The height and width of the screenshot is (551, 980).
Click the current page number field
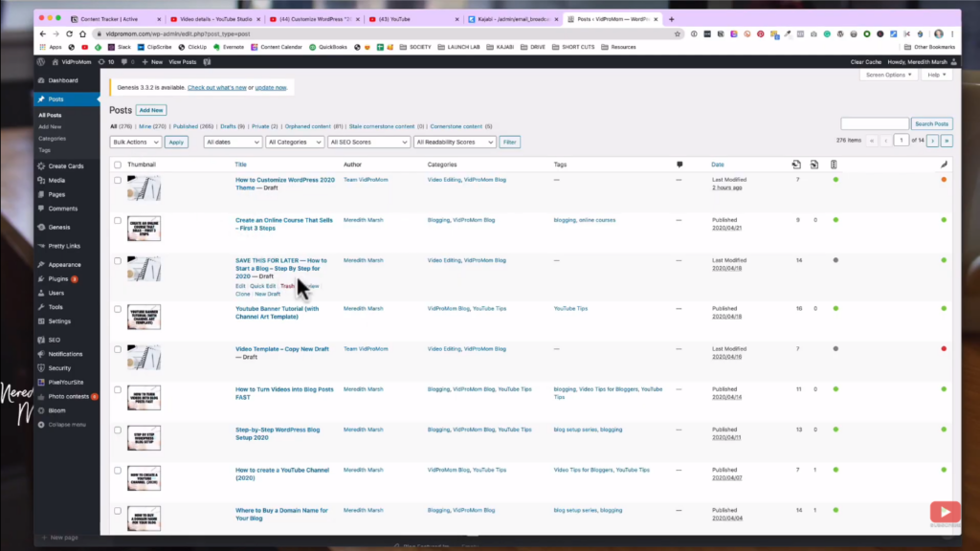point(901,141)
